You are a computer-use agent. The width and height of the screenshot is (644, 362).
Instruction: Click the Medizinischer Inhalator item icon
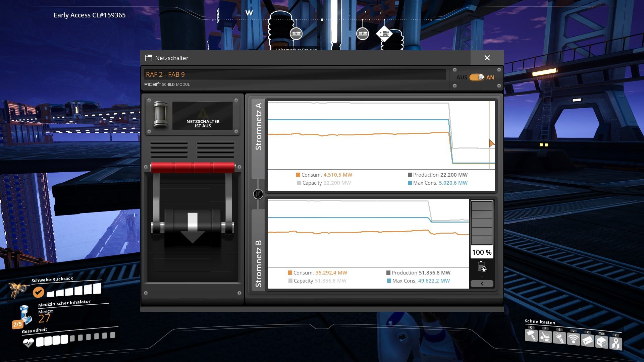(25, 314)
